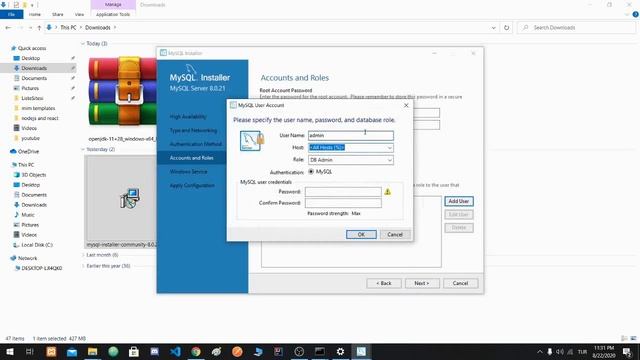Expand the Earlier this year group
This screenshot has height=360, width=640.
pos(83,266)
